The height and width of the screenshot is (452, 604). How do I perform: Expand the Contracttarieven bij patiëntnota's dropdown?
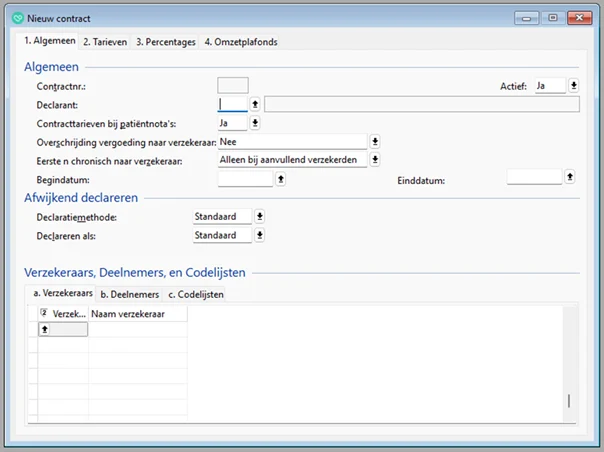pyautogui.click(x=255, y=122)
